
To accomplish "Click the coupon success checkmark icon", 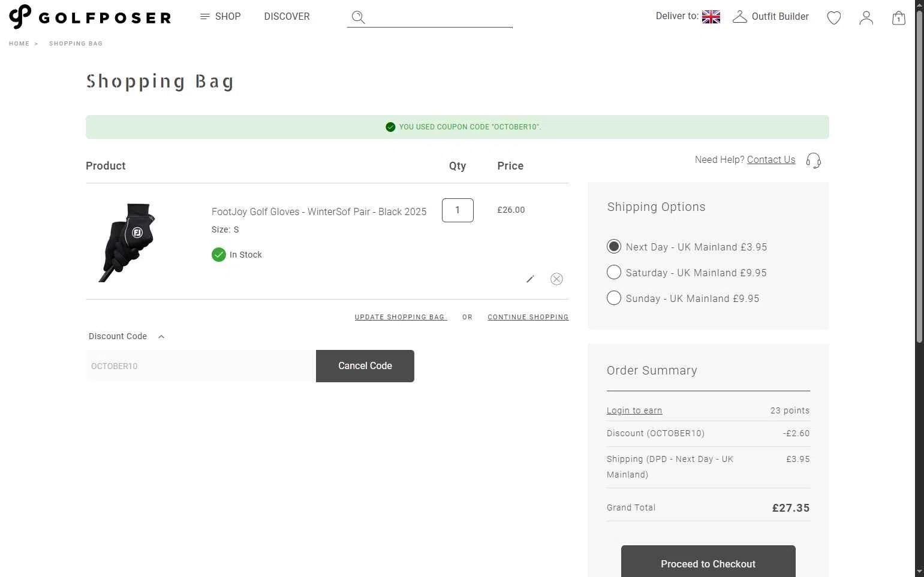I will point(390,127).
